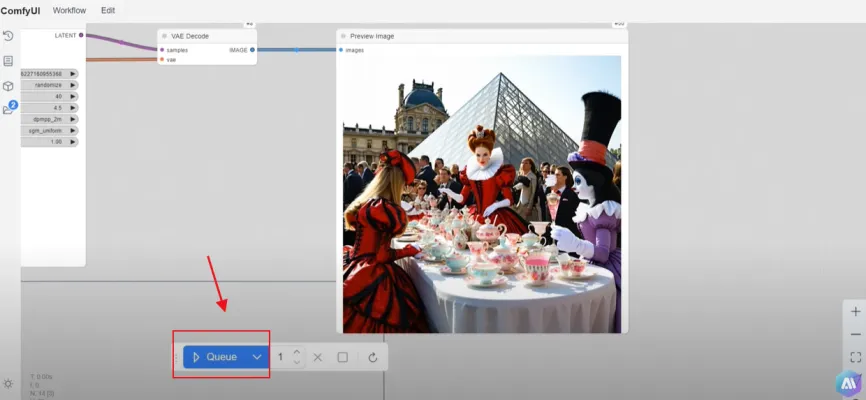Viewport: 866px width, 400px height.
Task: Open the Workflow menu
Action: point(69,10)
